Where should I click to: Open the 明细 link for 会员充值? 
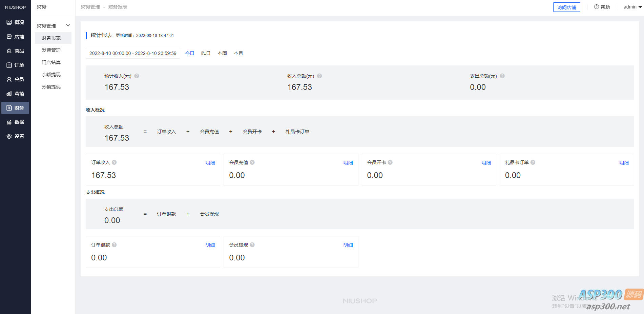[348, 162]
